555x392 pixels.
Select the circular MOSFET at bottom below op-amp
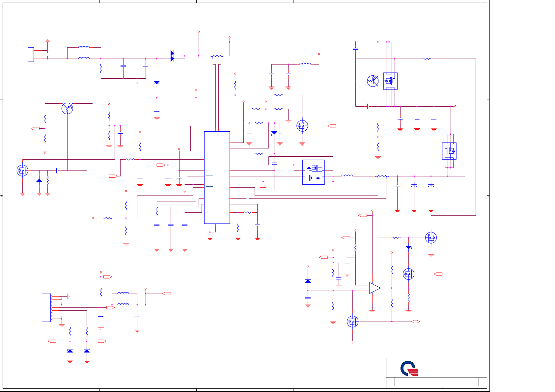353,322
